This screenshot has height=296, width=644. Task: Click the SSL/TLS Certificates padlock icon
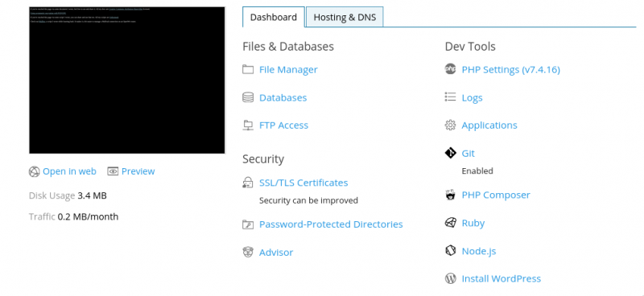pos(248,183)
